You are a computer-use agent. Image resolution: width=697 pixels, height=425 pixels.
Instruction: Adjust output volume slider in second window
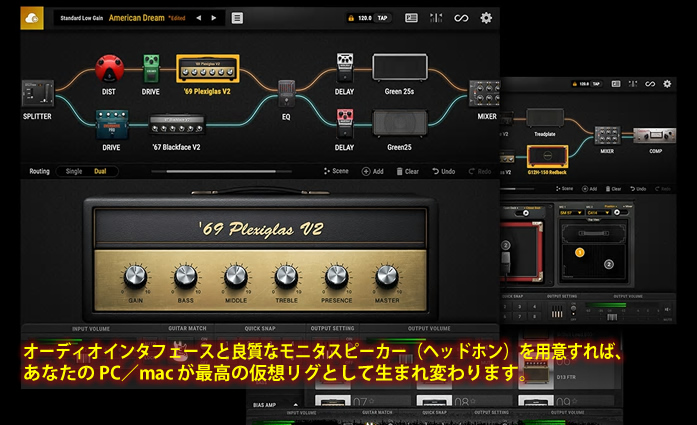click(x=612, y=317)
